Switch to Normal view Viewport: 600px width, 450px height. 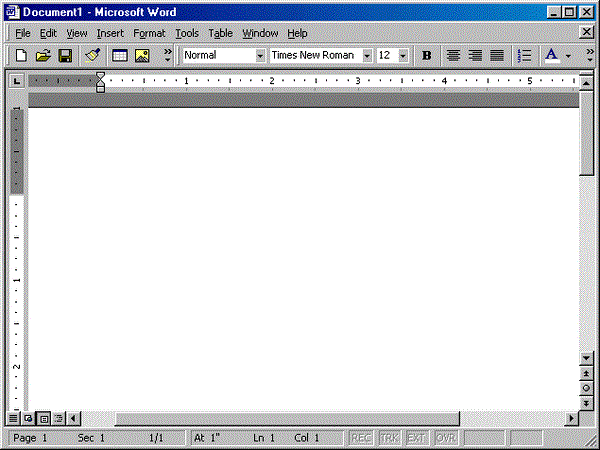pos(13,418)
